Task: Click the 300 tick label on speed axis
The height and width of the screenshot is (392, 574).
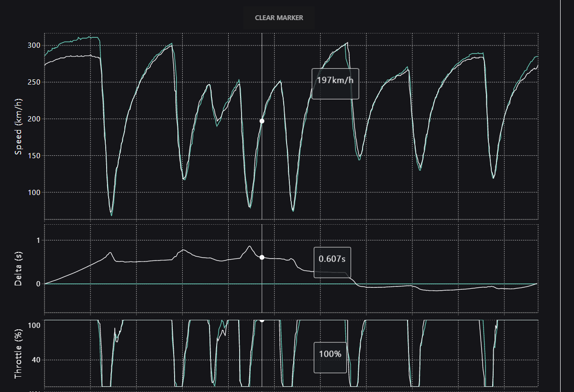Action: point(34,45)
